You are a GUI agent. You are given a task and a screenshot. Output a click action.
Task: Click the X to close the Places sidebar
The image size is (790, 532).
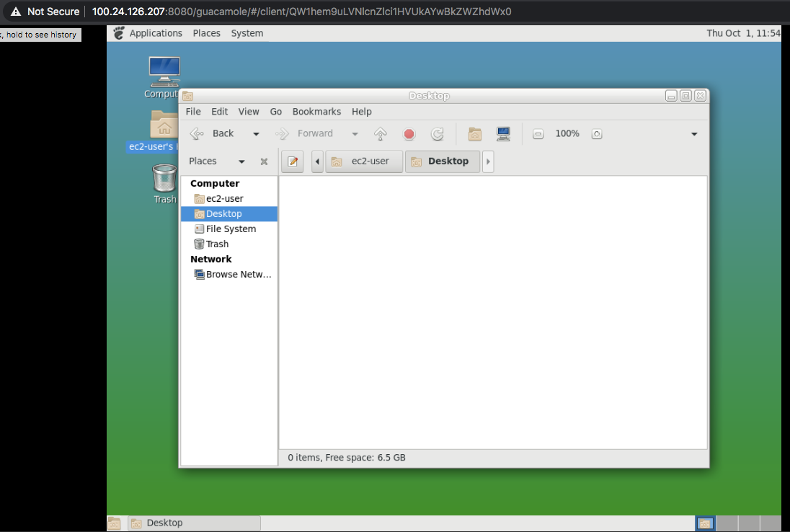[264, 161]
